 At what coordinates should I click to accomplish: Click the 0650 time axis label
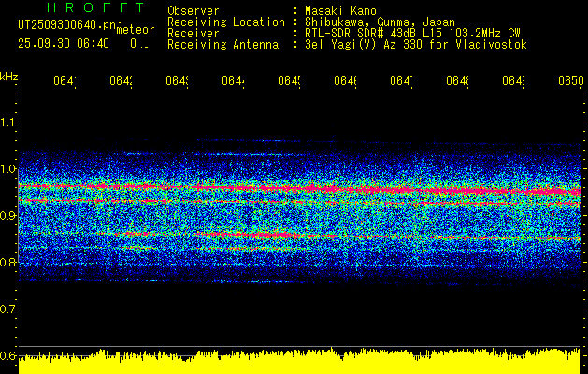point(571,81)
